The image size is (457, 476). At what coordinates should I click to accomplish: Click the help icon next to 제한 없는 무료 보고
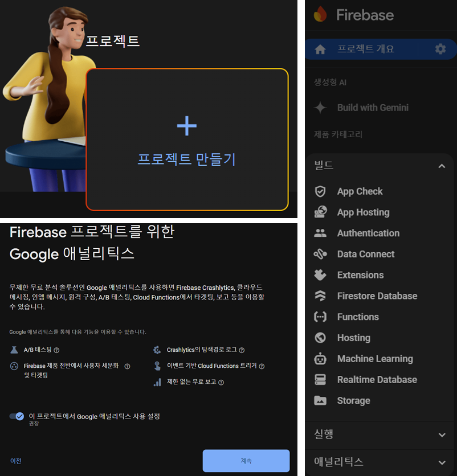point(221,383)
